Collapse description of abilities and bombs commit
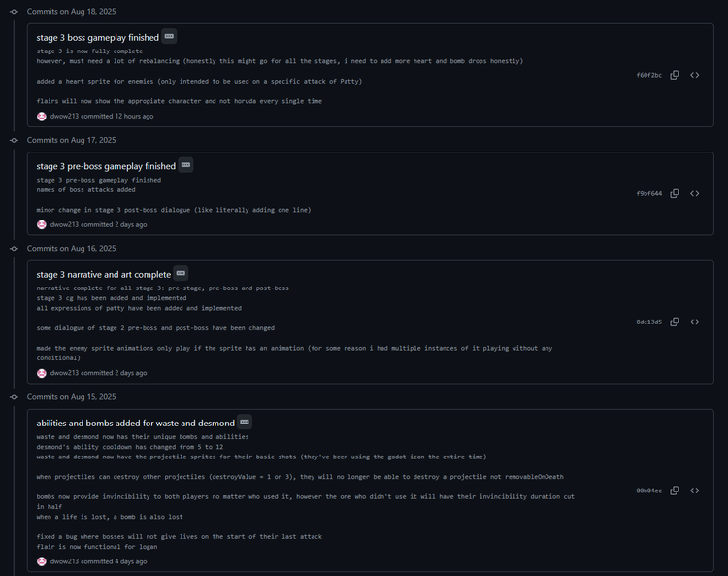The image size is (728, 576). pyautogui.click(x=245, y=422)
